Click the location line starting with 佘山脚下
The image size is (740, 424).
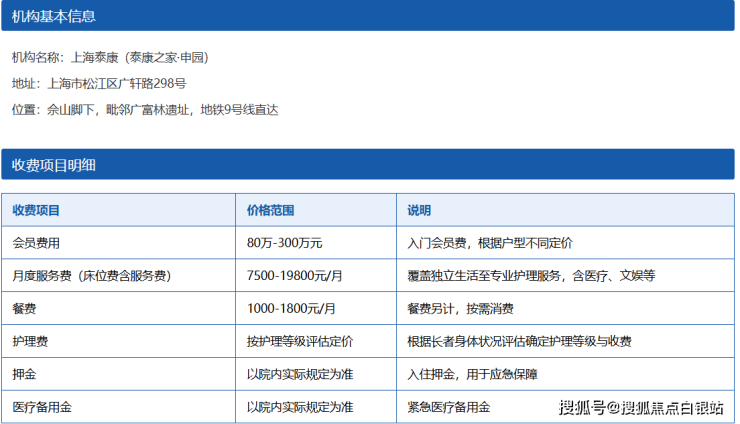point(145,110)
